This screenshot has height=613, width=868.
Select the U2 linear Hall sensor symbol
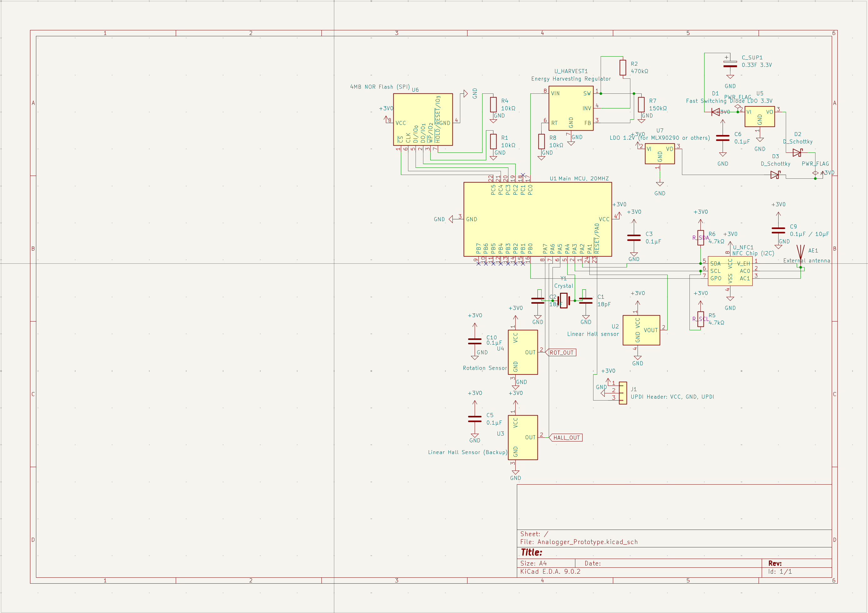641,330
